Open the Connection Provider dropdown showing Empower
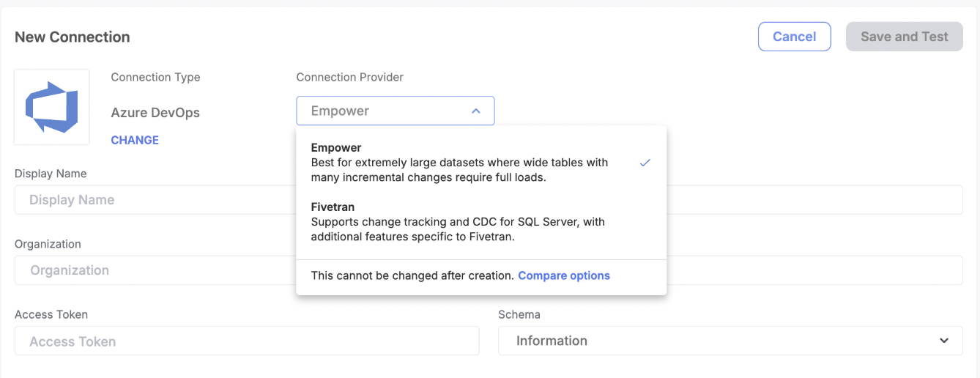980x378 pixels. [x=396, y=111]
